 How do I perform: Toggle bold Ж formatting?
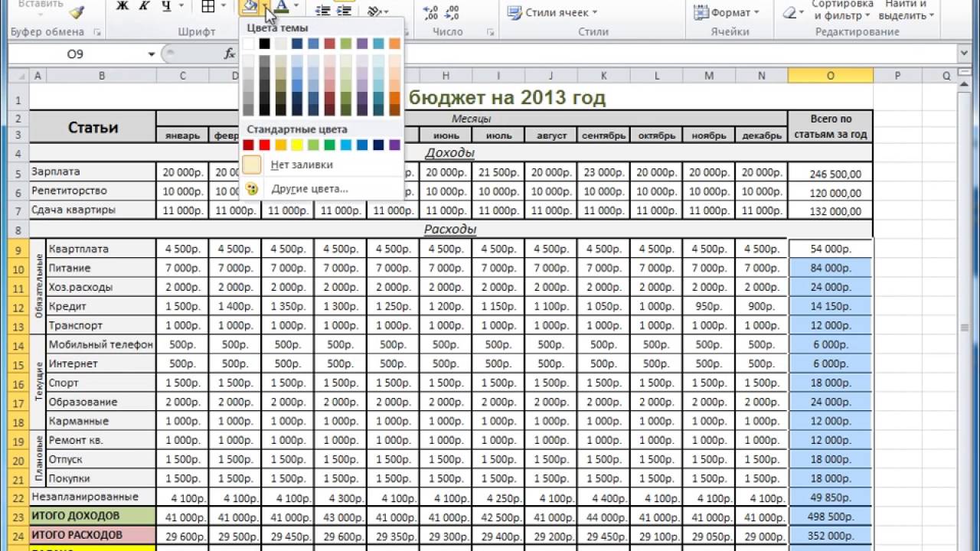122,7
